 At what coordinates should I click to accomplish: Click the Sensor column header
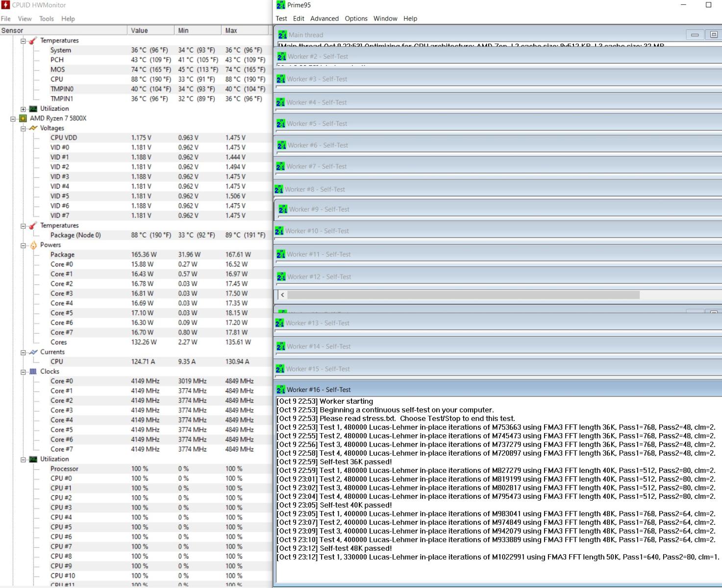(x=63, y=30)
